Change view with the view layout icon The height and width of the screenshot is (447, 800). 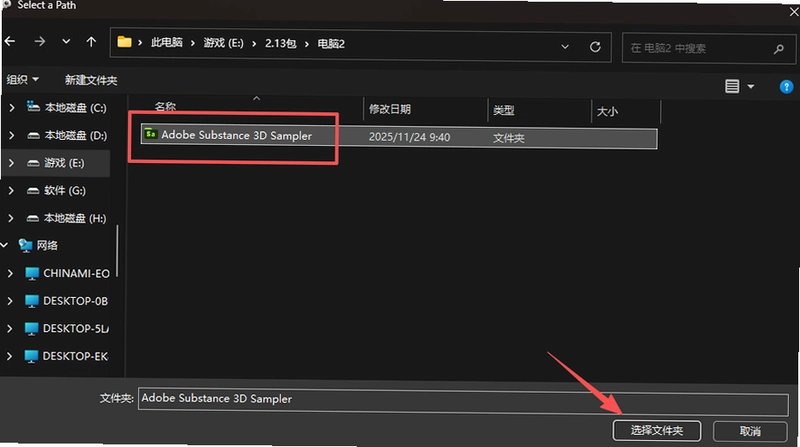pyautogui.click(x=732, y=86)
